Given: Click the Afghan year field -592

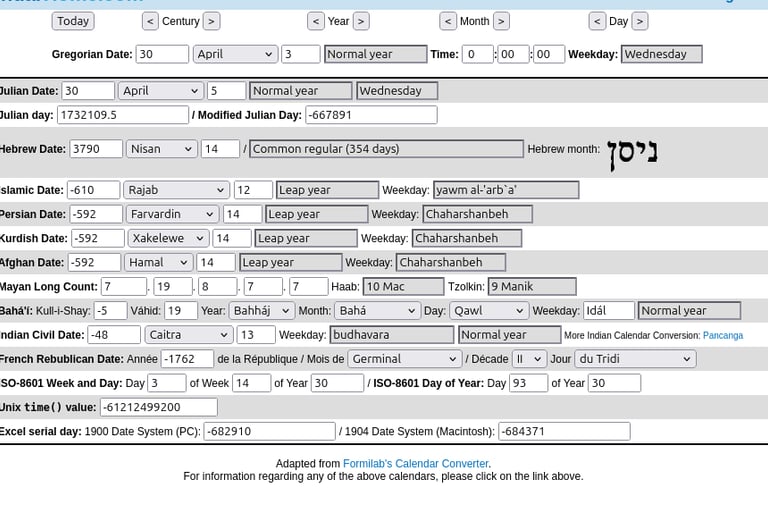Looking at the screenshot, I should tap(94, 263).
